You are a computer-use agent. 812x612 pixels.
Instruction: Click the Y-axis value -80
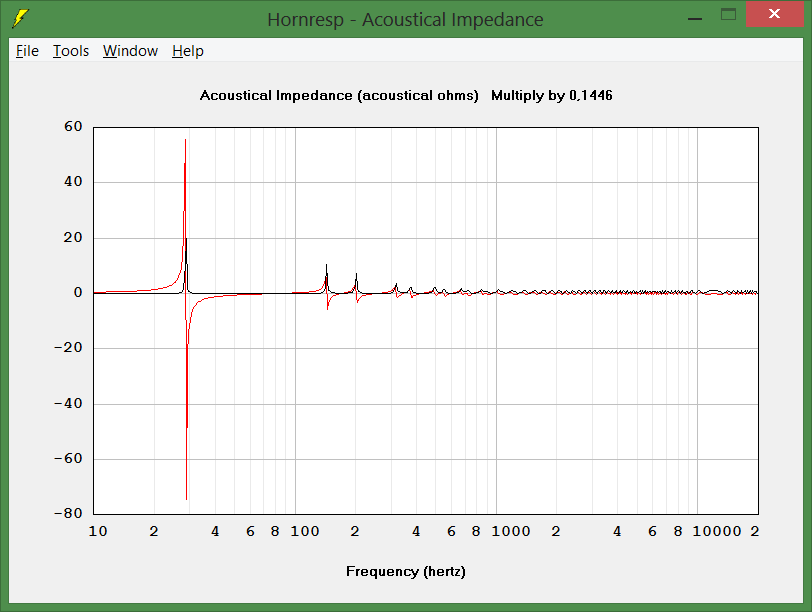coord(68,514)
